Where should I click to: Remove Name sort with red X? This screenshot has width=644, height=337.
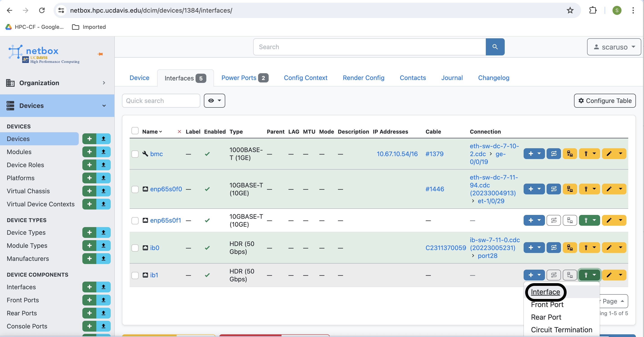[x=179, y=132]
